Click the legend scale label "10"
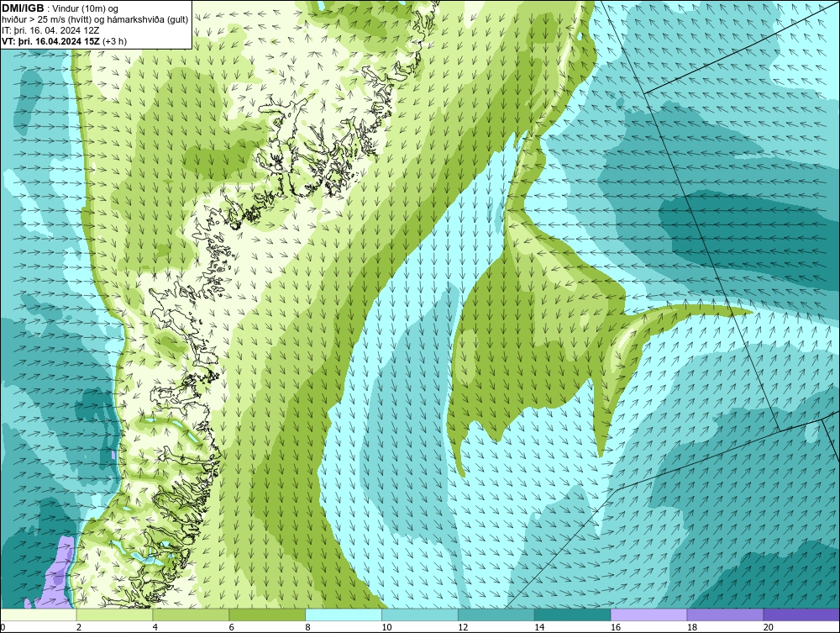This screenshot has height=633, width=840. pyautogui.click(x=386, y=627)
